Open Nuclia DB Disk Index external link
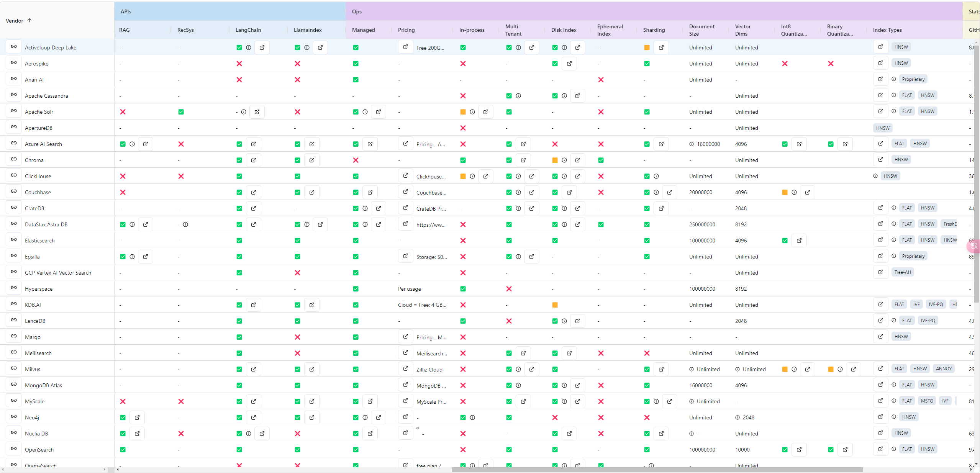Image resolution: width=980 pixels, height=473 pixels. [x=569, y=434]
